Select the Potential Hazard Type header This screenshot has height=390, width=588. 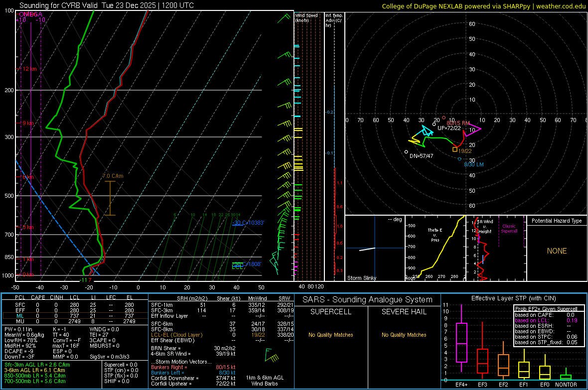tap(557, 221)
